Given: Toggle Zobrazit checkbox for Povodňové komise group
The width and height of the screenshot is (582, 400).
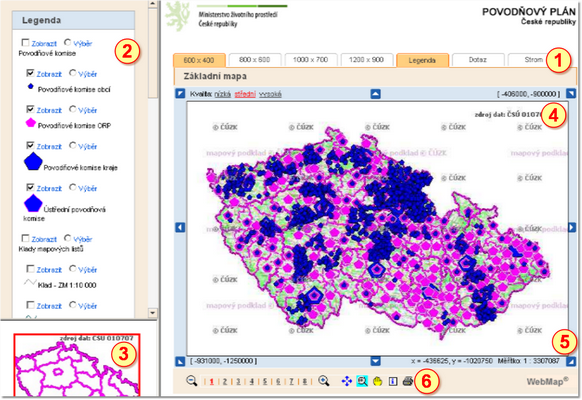Looking at the screenshot, I should 25,43.
